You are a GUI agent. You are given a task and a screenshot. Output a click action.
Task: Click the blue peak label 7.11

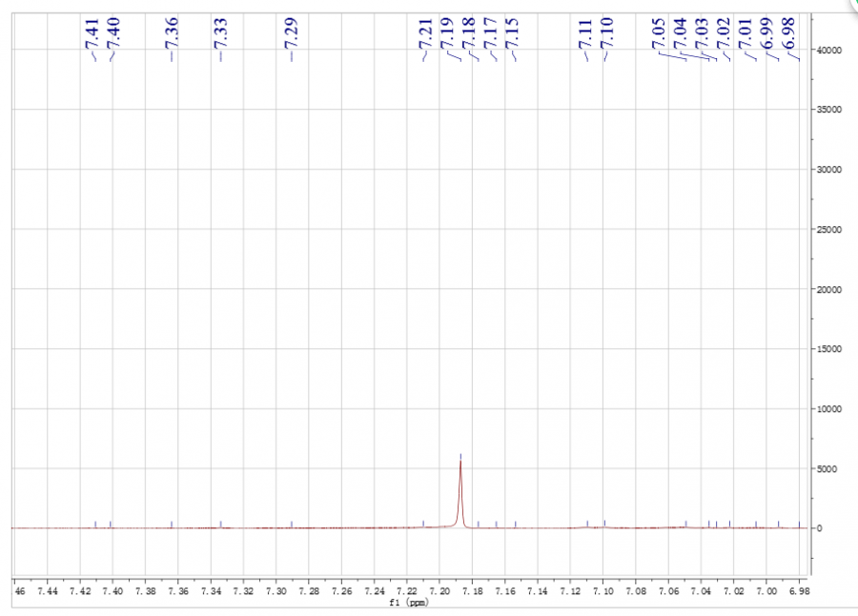coord(585,34)
